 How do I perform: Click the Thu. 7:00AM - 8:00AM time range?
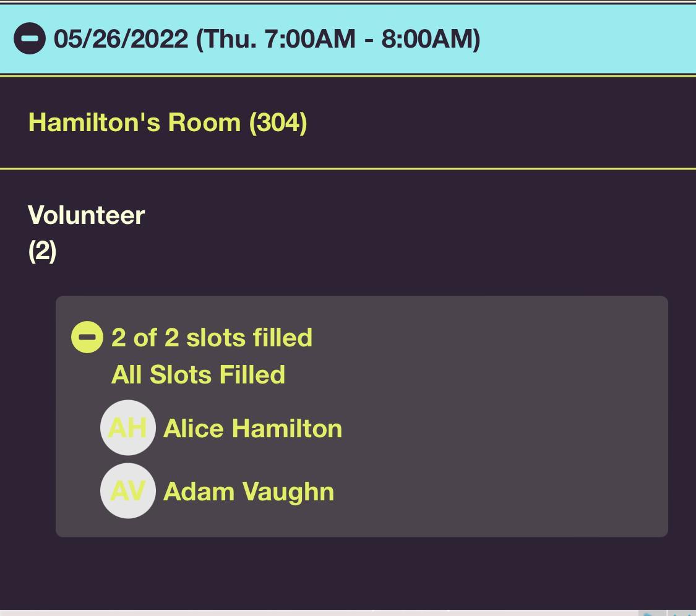pos(338,39)
